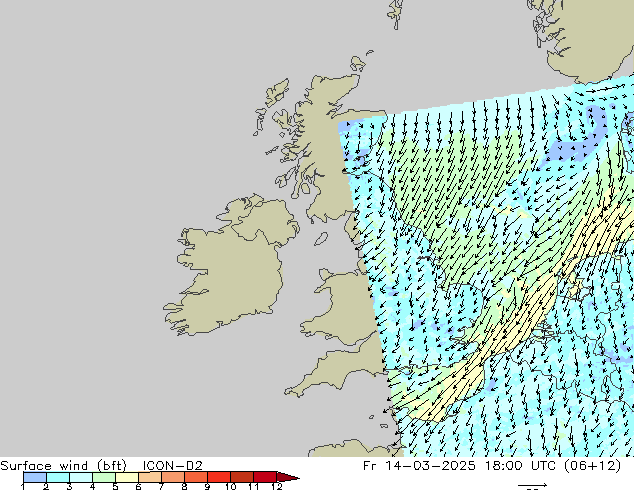Click the 1–2 bft light blue legend swatch
This screenshot has height=490, width=634.
[x=35, y=477]
